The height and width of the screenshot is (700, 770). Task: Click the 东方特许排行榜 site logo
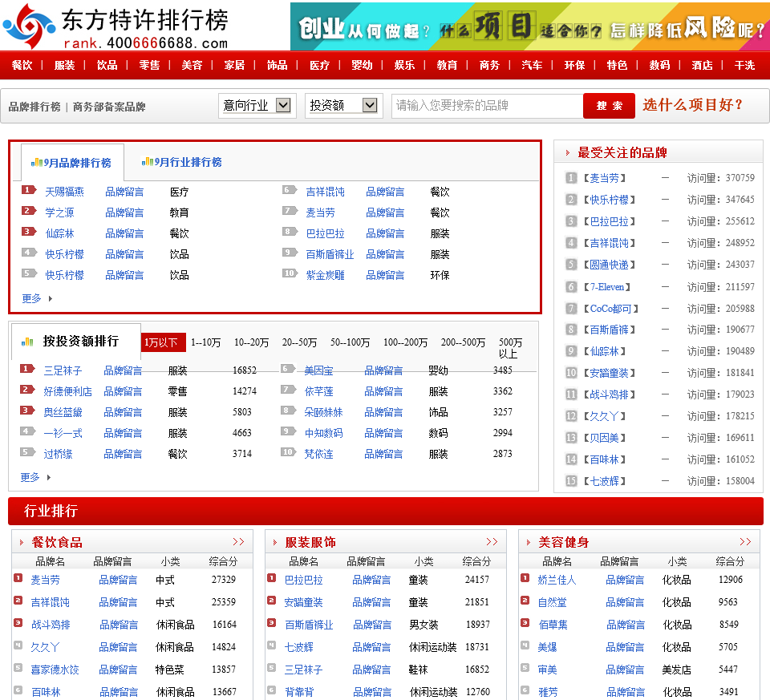tap(116, 26)
